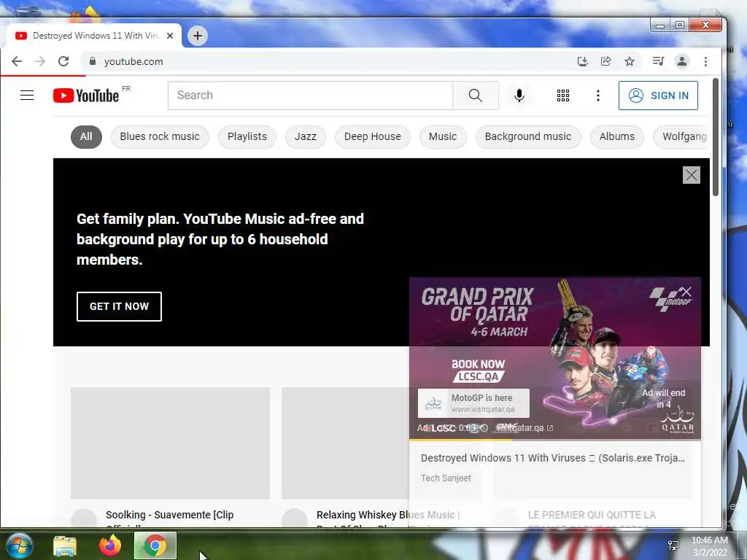Viewport: 747px width, 560px height.
Task: Open the Chrome three-dot menu
Action: 705,61
